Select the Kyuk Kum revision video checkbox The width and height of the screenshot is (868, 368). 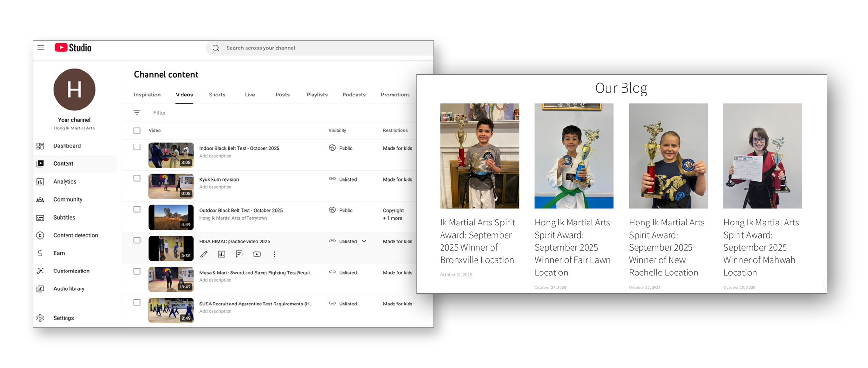pos(137,178)
